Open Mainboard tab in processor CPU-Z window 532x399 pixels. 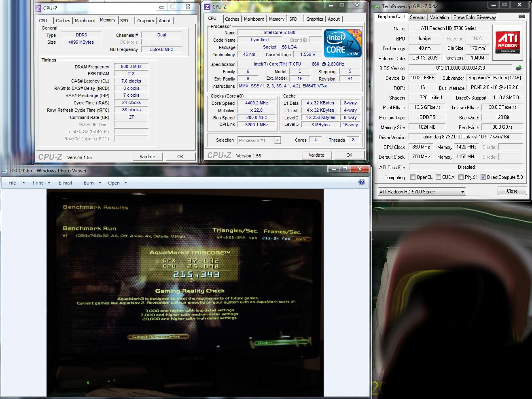click(x=254, y=19)
